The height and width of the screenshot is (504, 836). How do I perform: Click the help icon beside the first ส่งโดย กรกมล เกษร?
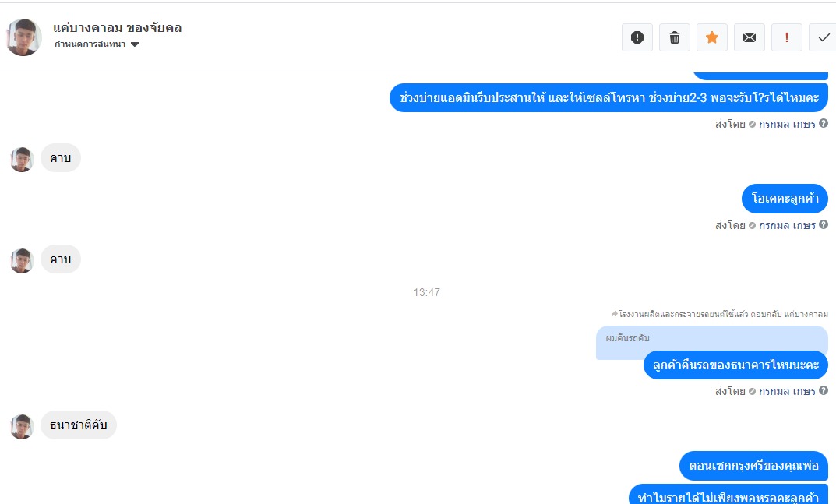pyautogui.click(x=824, y=123)
